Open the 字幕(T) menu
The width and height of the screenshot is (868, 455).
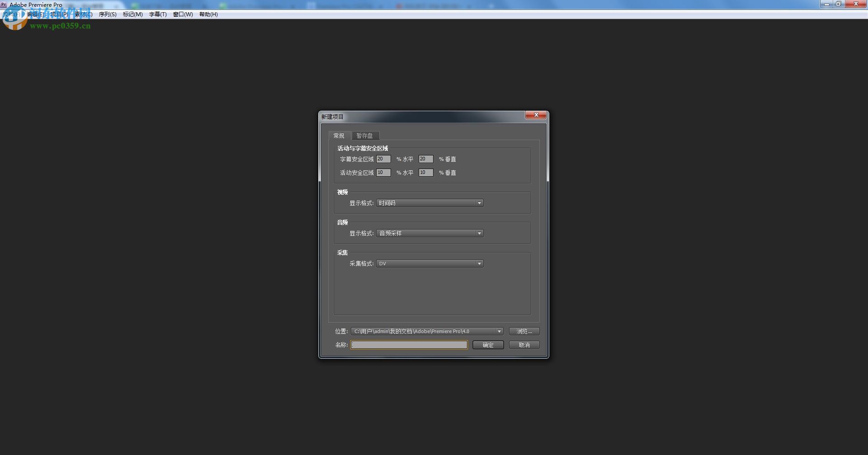pyautogui.click(x=158, y=14)
